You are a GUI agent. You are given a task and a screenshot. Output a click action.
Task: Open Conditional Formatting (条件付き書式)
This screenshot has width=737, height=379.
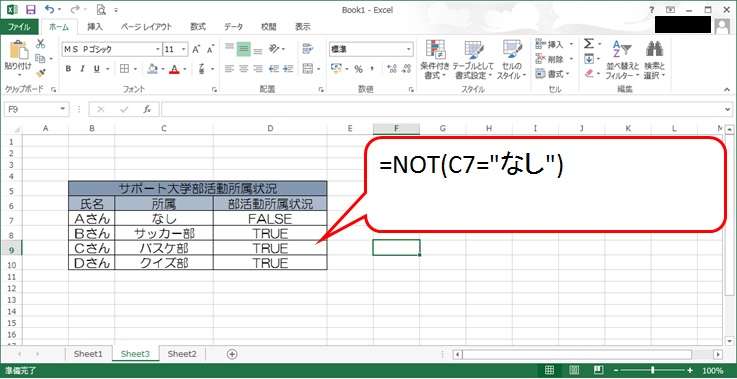click(435, 59)
